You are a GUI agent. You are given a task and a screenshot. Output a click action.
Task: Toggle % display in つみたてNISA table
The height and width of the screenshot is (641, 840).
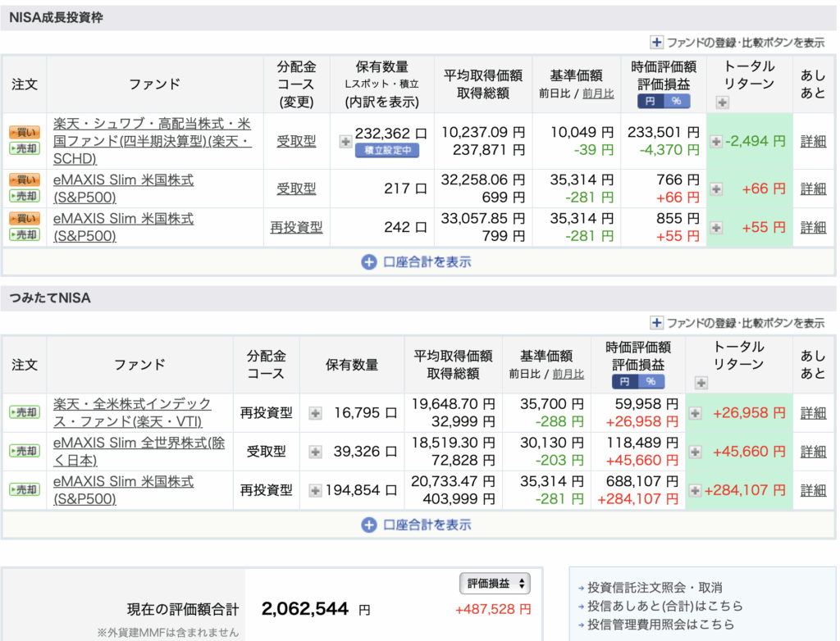click(651, 382)
